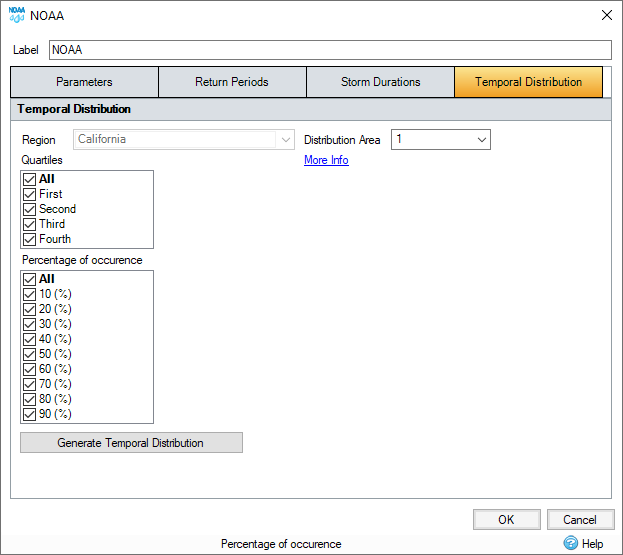Uncheck the 40 (%) checkbox

29,340
